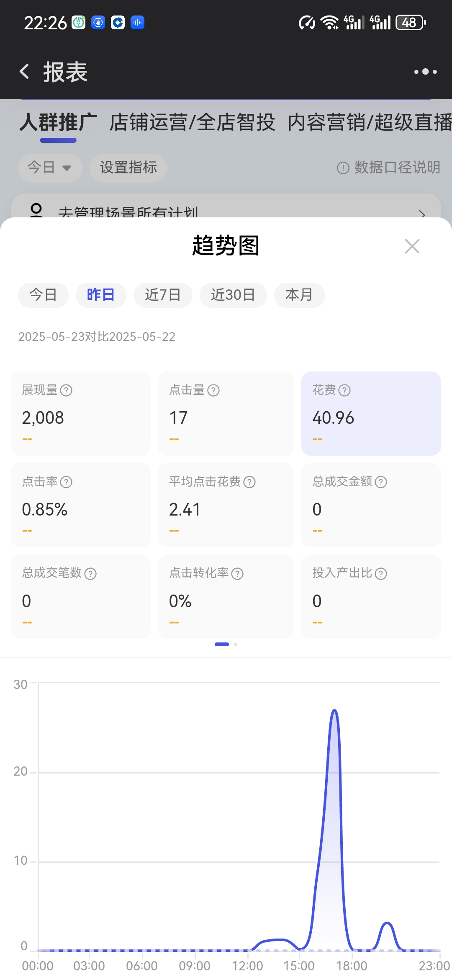
Task: Select the 点击率 metric card
Action: pyautogui.click(x=80, y=505)
